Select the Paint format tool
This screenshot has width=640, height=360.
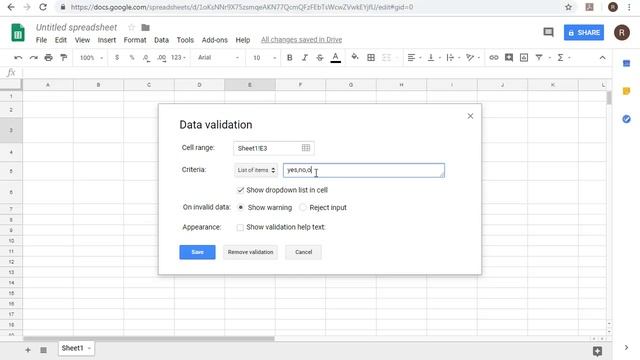coord(64,58)
